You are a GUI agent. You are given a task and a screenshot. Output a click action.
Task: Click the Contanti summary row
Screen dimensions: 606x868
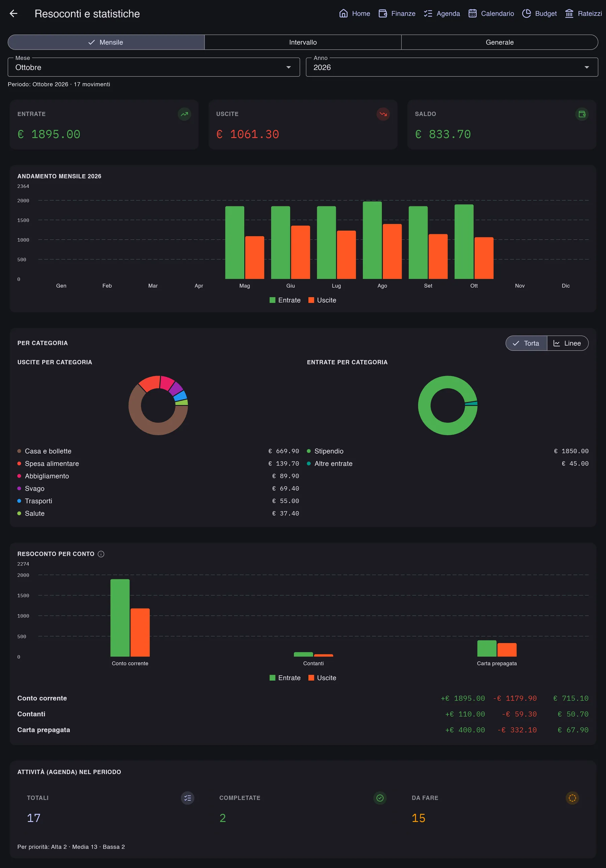click(x=303, y=714)
